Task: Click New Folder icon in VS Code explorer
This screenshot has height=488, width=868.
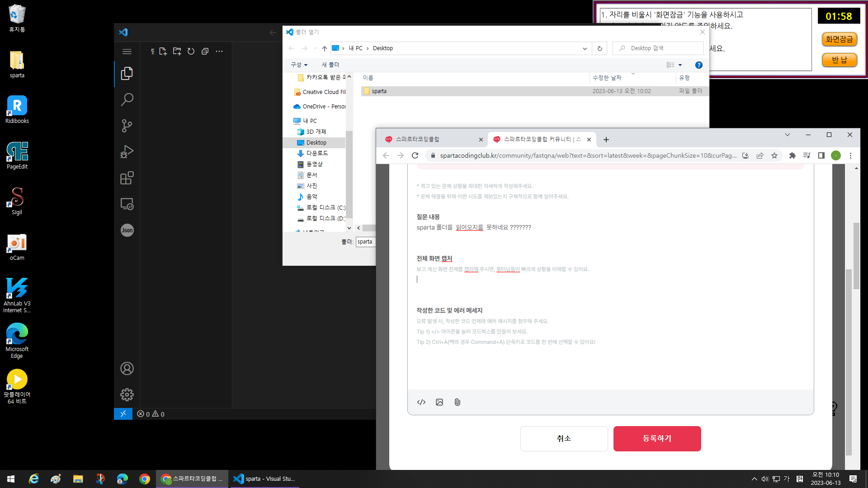Action: coord(177,52)
